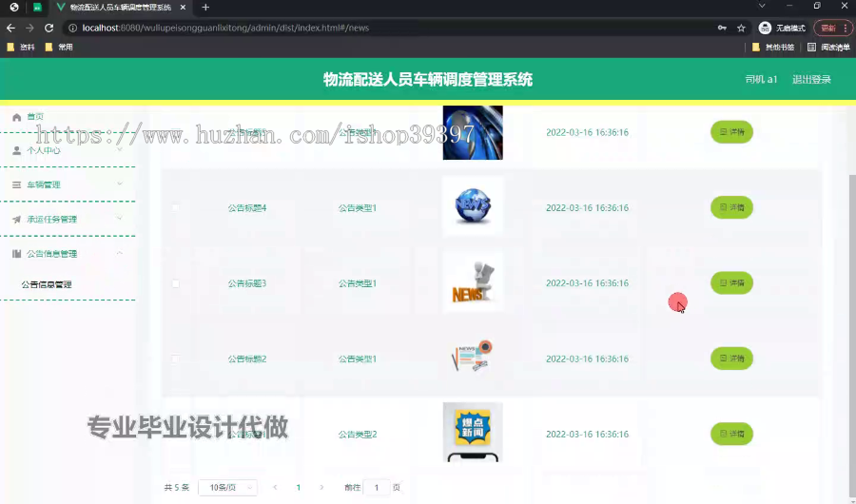This screenshot has height=504, width=856.
Task: Expand the 承运任务管理 menu chevron
Action: 120,219
